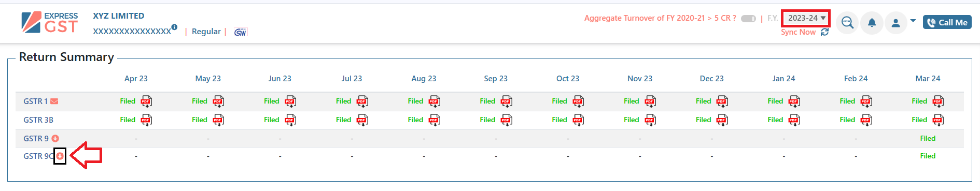Image resolution: width=980 pixels, height=191 pixels.
Task: Open the financial year 2023-24 dropdown
Action: (x=806, y=18)
